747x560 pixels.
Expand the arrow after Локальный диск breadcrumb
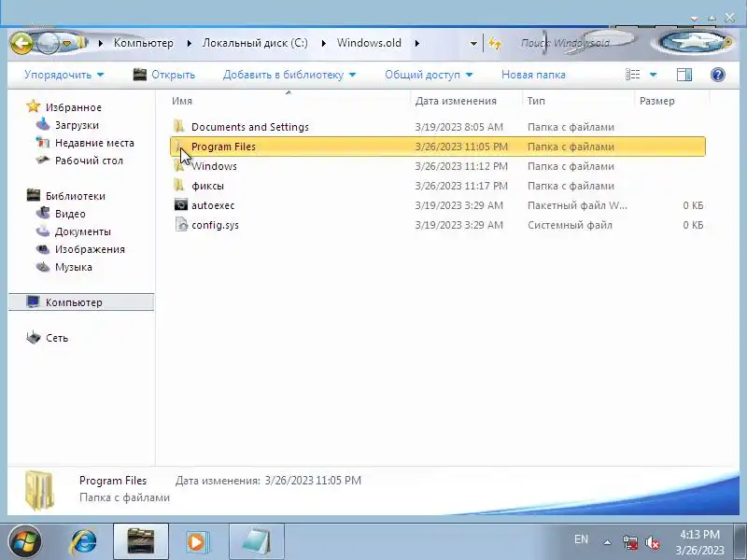point(323,43)
